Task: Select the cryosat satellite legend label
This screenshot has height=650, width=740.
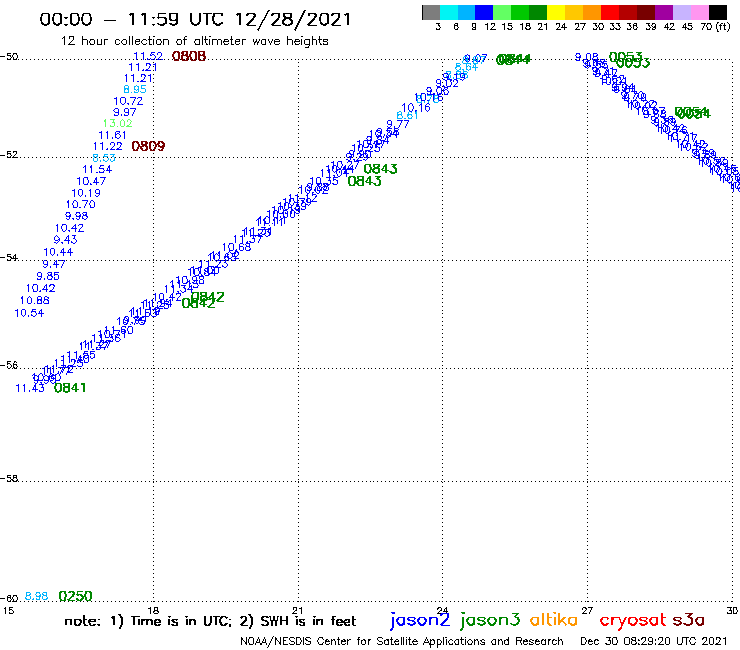Action: 633,620
